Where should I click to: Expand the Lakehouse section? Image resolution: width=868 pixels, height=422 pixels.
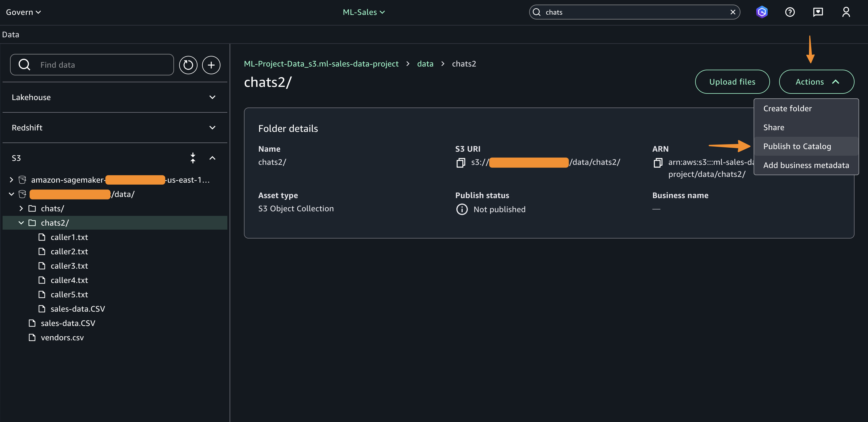212,97
